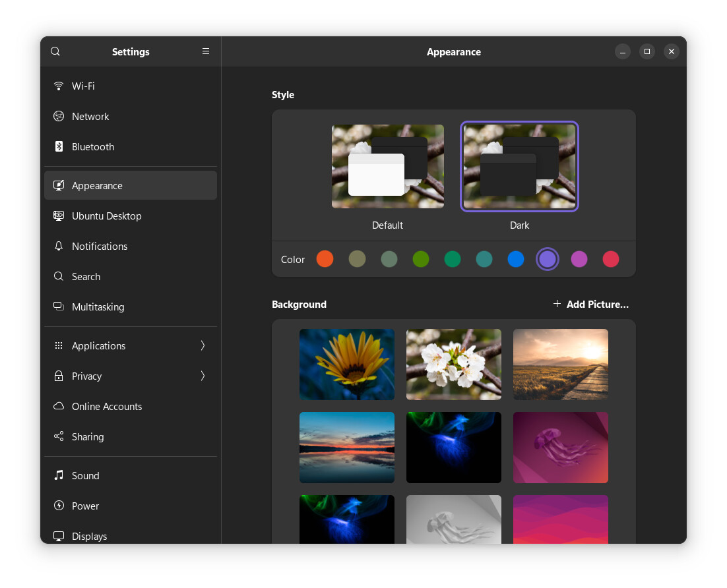This screenshot has height=588, width=727.
Task: Open Bluetooth settings
Action: [131, 146]
